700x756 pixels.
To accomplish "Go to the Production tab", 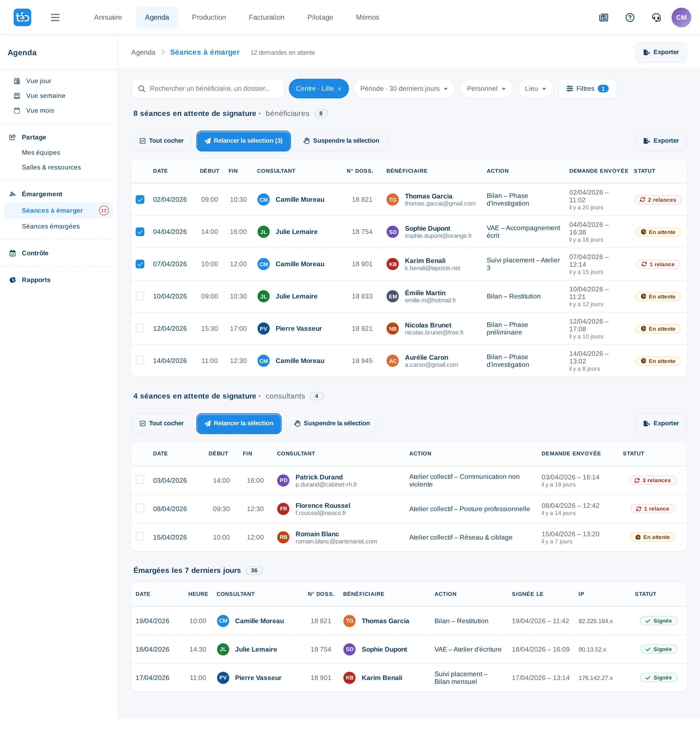I will click(x=209, y=17).
